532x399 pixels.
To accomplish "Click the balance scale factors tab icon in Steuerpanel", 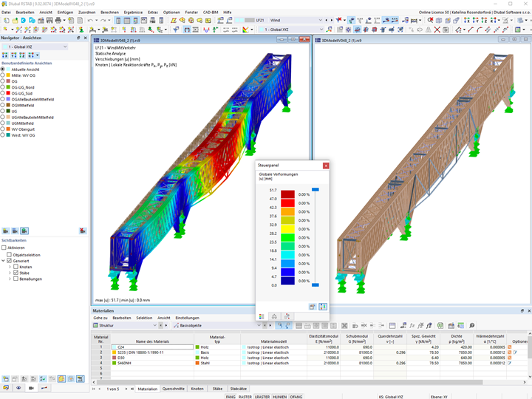I will click(274, 316).
